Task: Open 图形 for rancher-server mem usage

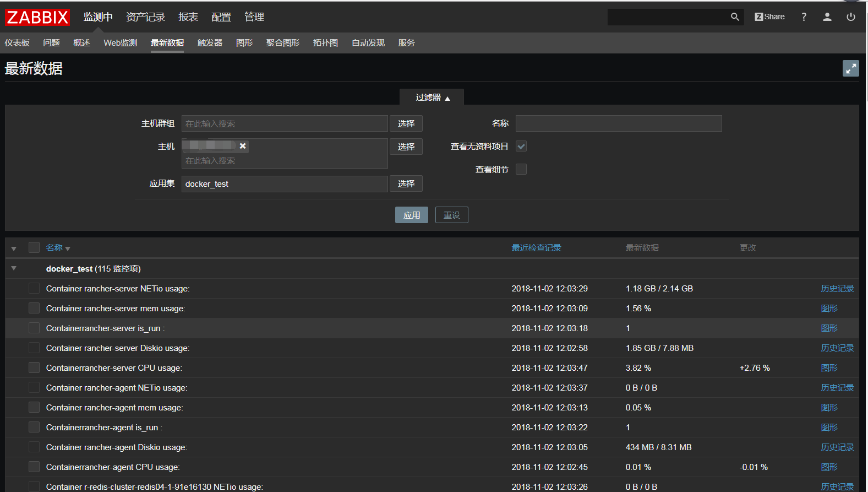Action: point(829,309)
